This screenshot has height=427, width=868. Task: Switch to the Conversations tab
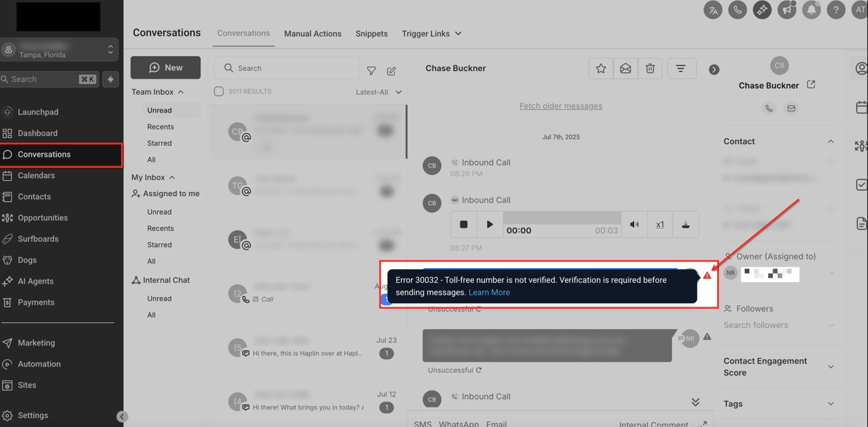[x=243, y=33]
